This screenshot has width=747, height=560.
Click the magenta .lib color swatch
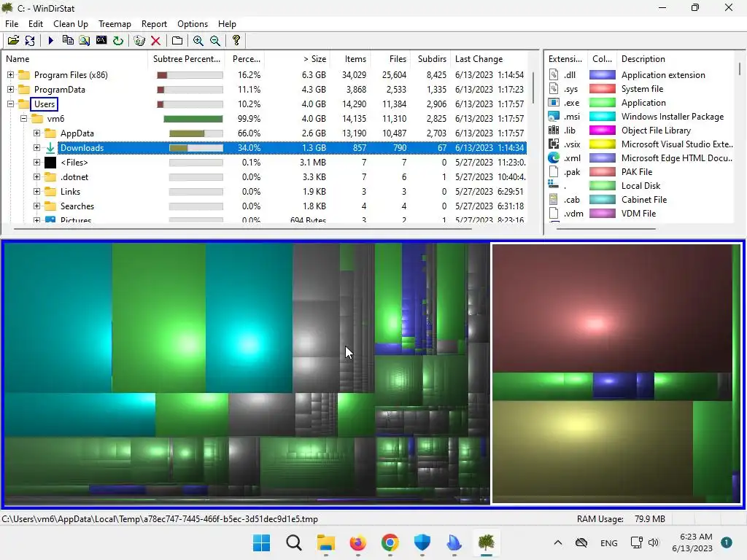[602, 130]
